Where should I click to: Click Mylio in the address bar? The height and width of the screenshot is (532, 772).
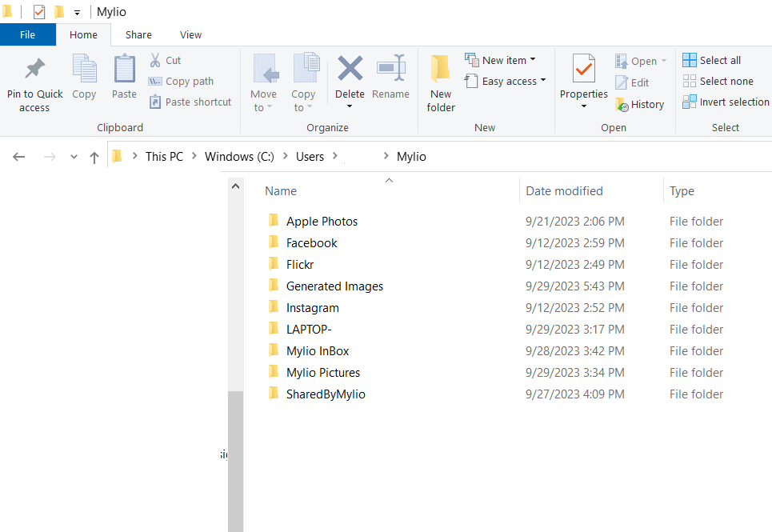[412, 157]
